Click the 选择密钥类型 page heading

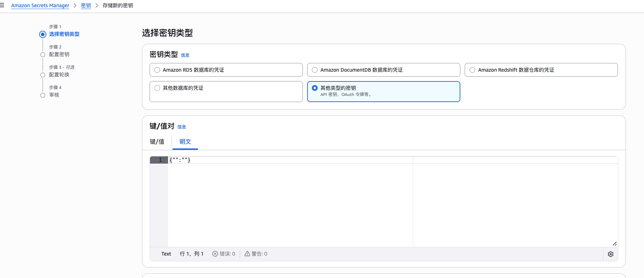(167, 33)
